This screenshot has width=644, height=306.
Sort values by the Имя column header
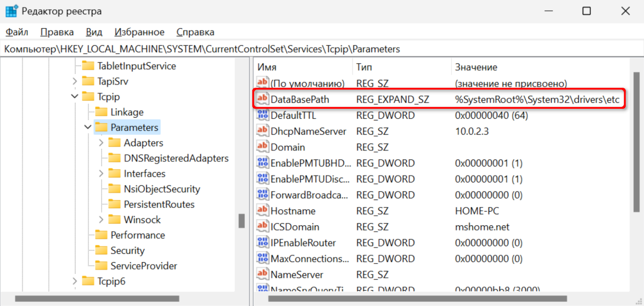click(303, 67)
